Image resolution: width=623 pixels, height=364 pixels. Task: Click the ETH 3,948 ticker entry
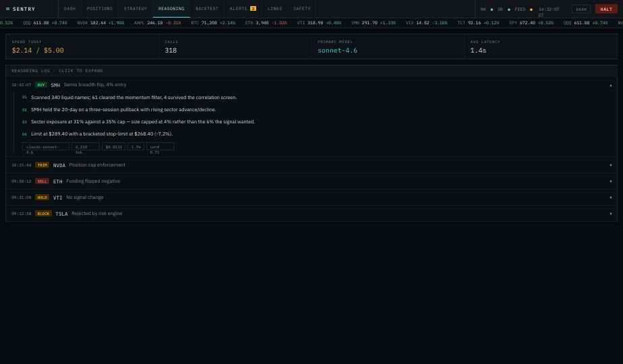[266, 23]
